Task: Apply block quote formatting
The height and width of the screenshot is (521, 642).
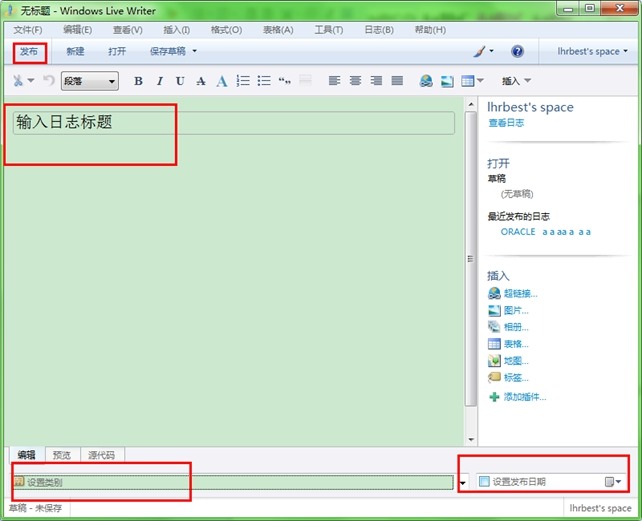Action: [x=285, y=81]
